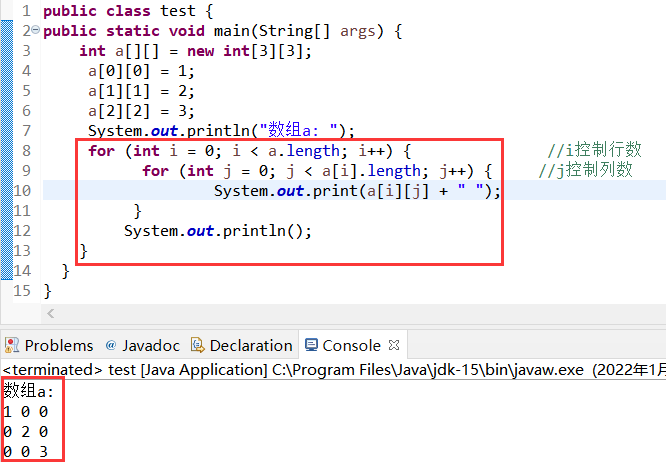Click console output row "0 0 3"
Screen dimensions: 666x462
[25, 451]
